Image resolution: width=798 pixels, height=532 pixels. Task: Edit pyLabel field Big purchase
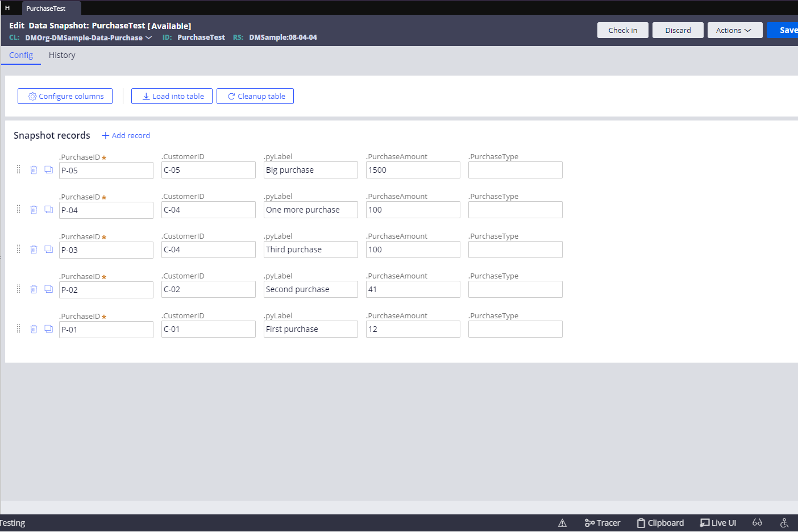click(311, 170)
